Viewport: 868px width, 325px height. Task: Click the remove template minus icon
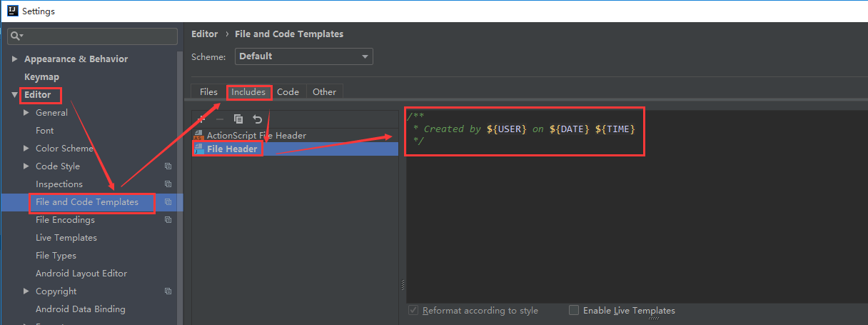(220, 119)
